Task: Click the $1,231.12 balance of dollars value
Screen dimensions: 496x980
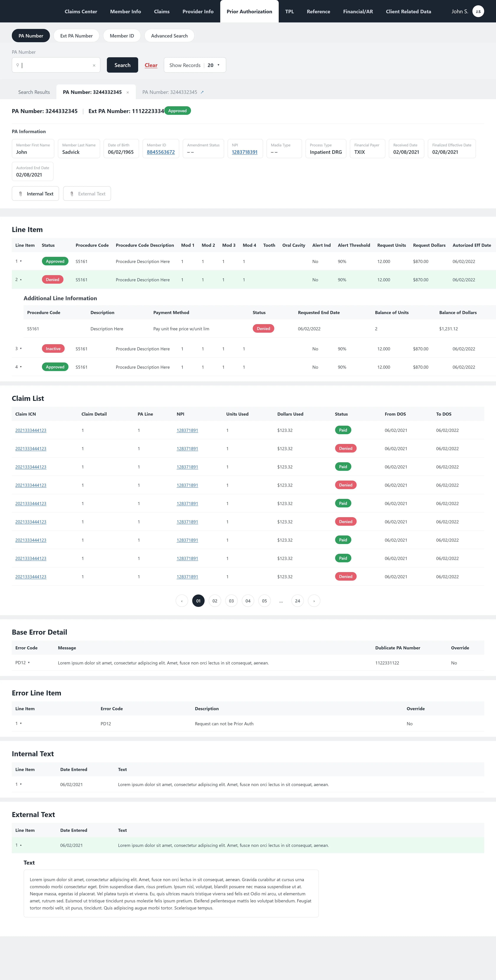Action: pos(448,329)
